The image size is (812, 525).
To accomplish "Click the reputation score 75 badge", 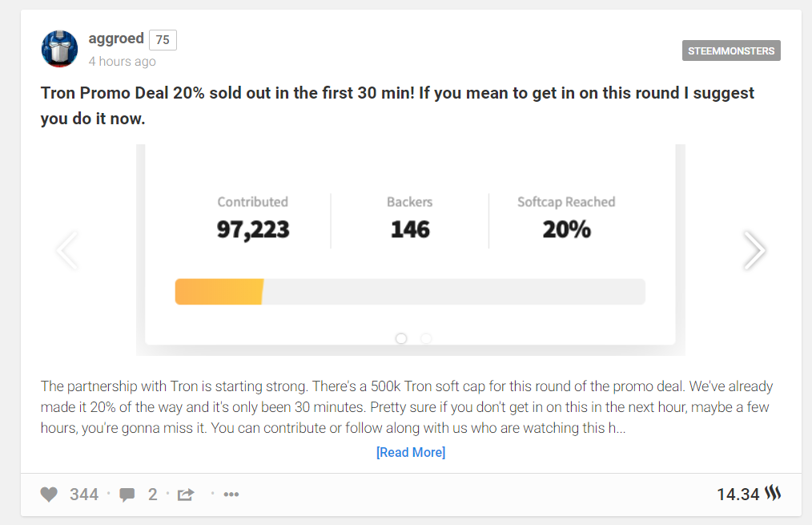I will click(163, 40).
